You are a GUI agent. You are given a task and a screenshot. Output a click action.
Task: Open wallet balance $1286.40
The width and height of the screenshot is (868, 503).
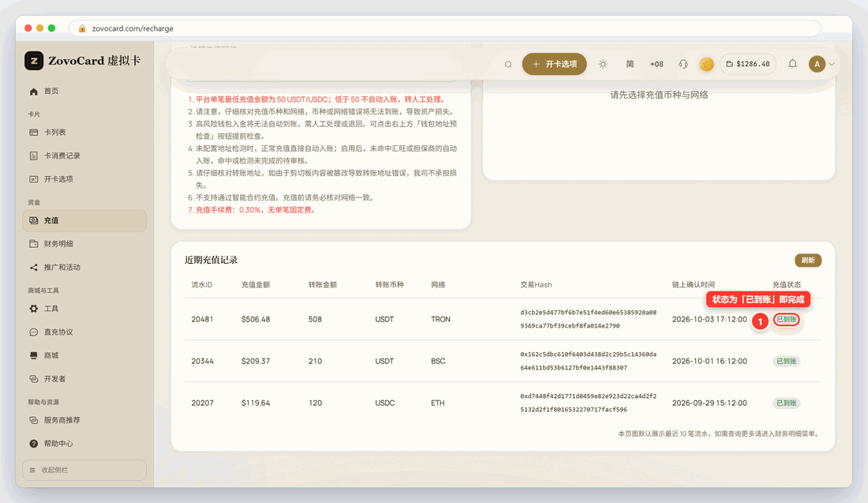748,64
